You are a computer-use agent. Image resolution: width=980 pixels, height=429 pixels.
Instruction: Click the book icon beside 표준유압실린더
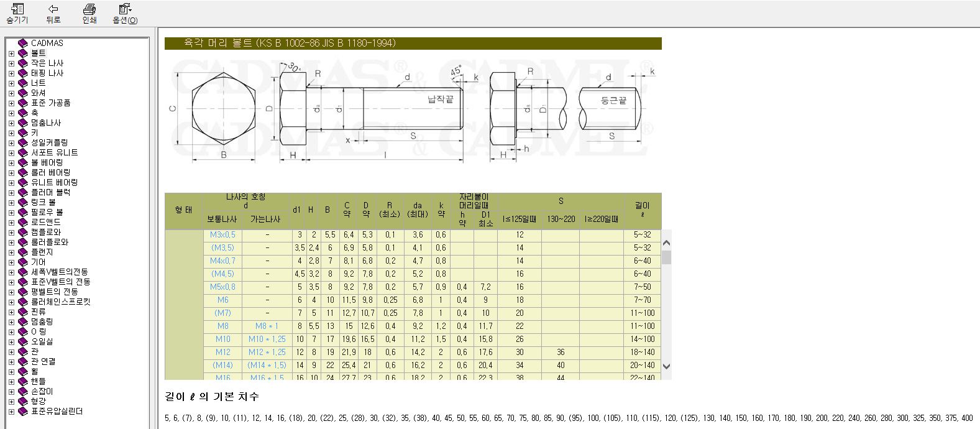tap(23, 411)
